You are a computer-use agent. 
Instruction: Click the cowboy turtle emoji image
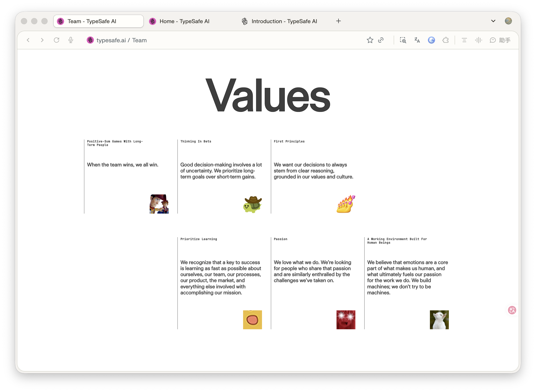click(252, 204)
